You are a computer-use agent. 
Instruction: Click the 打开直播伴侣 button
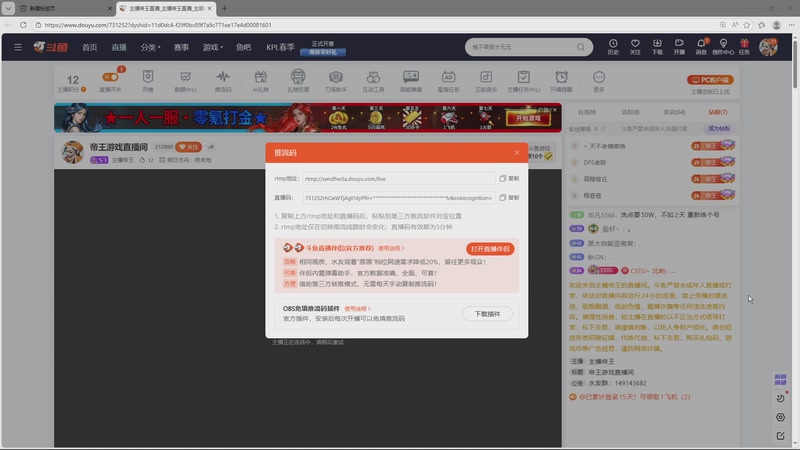point(490,249)
